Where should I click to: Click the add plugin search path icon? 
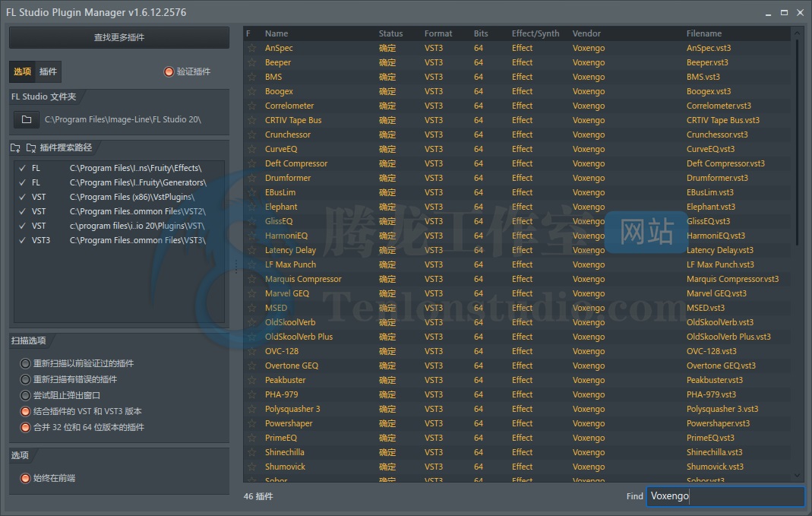point(16,148)
